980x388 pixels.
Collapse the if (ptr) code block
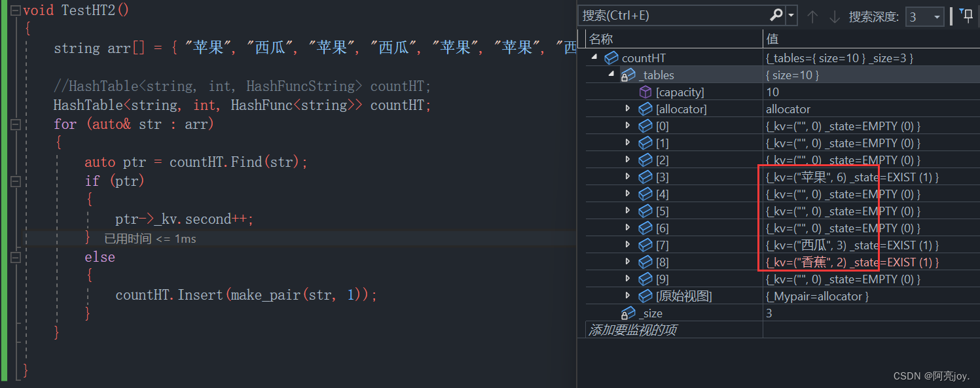tap(15, 181)
